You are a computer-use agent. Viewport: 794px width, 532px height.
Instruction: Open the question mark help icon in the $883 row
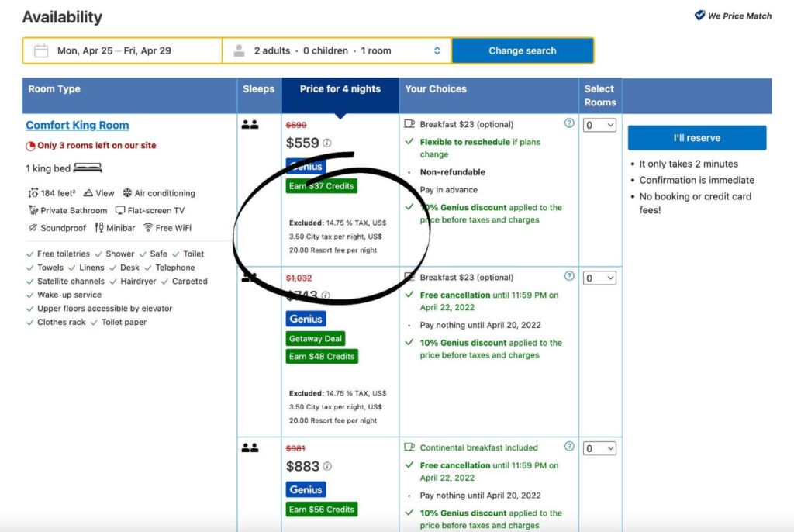coord(569,447)
